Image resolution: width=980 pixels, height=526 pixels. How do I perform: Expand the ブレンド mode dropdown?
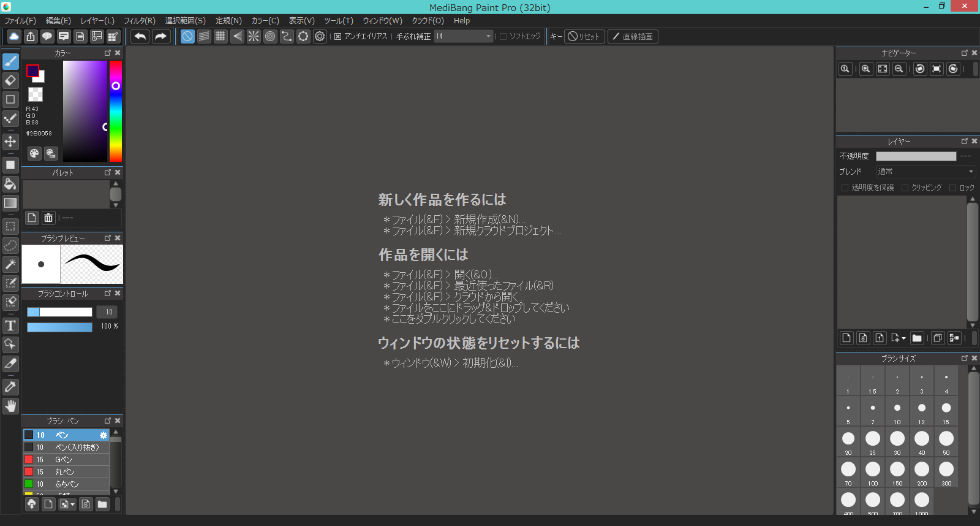click(x=971, y=172)
